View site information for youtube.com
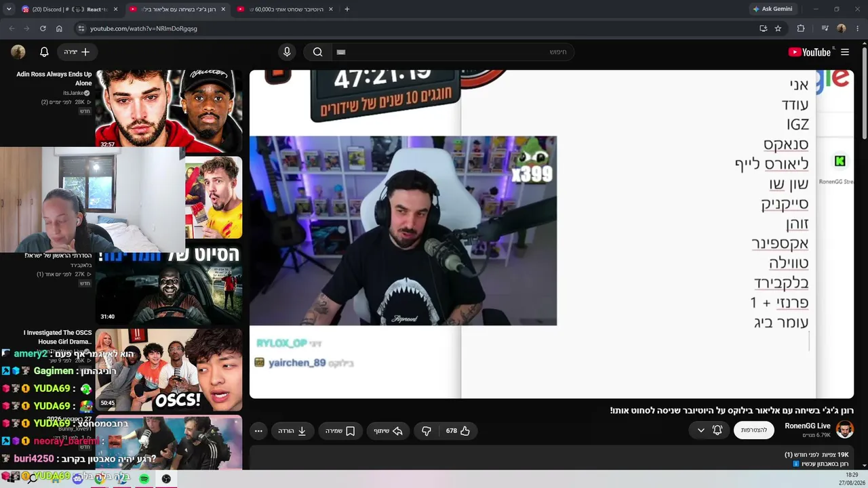 (81, 28)
